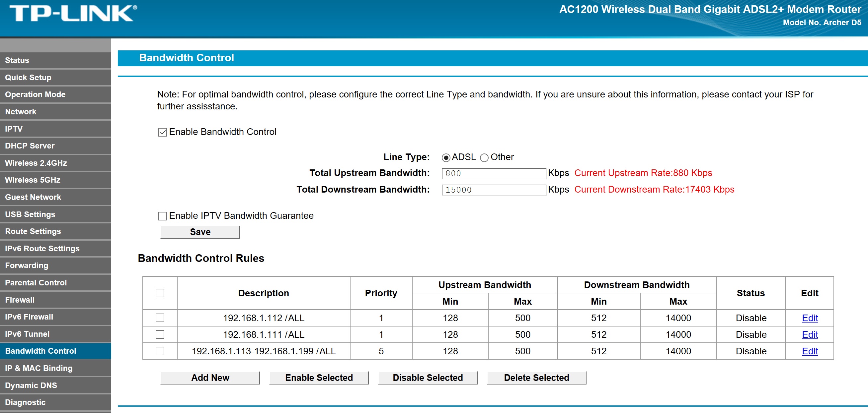
Task: Open the DHCP Server menu
Action: [29, 146]
